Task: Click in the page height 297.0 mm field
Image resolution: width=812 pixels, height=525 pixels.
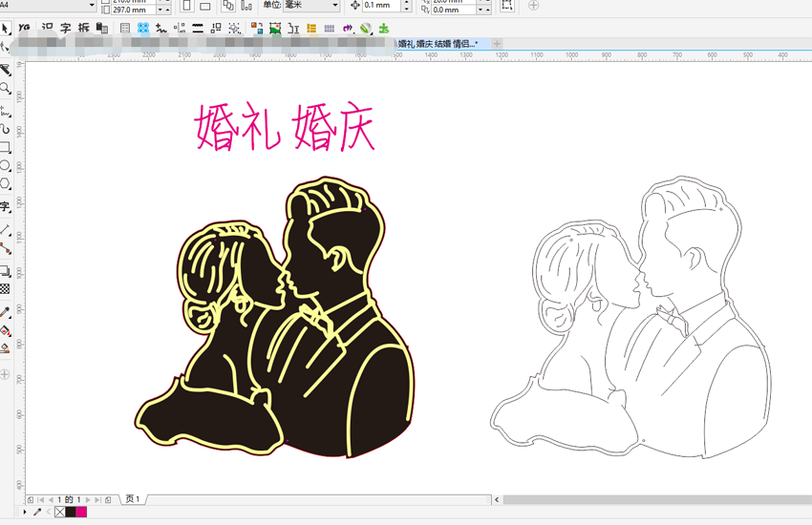Action: (x=134, y=10)
